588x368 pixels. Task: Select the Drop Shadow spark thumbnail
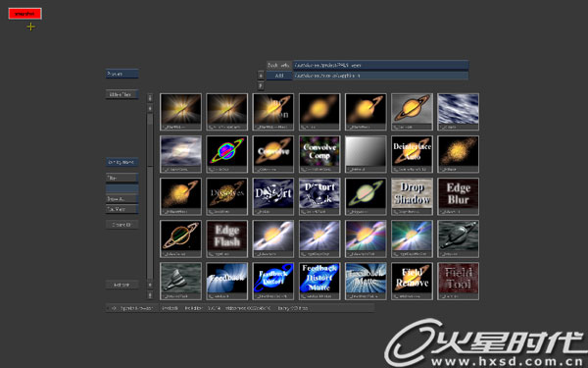412,196
